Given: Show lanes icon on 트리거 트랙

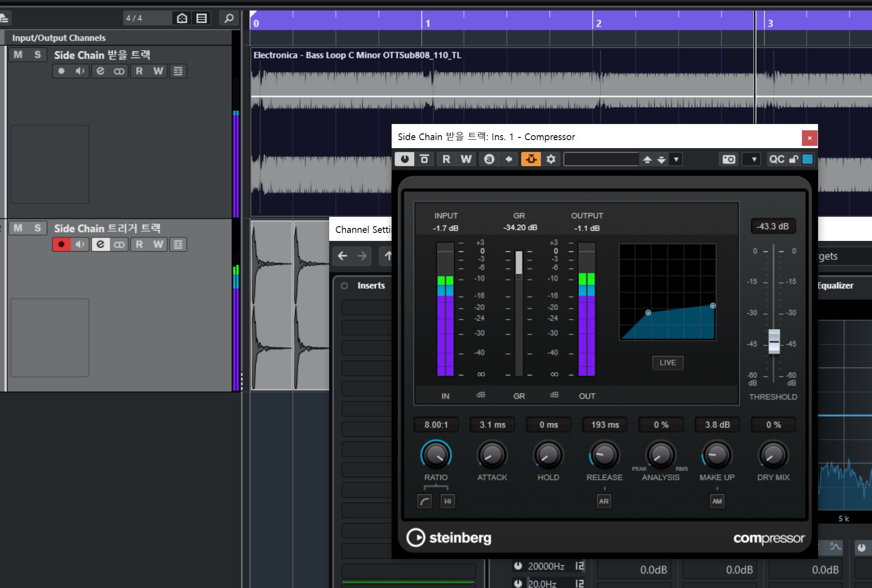Looking at the screenshot, I should tap(178, 244).
